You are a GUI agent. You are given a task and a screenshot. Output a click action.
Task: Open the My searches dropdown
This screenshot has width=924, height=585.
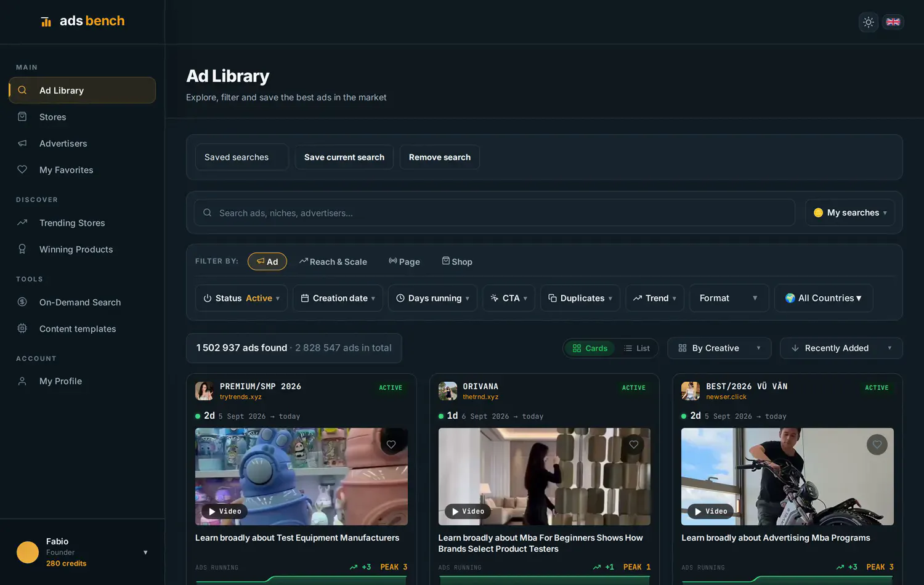[x=850, y=213]
